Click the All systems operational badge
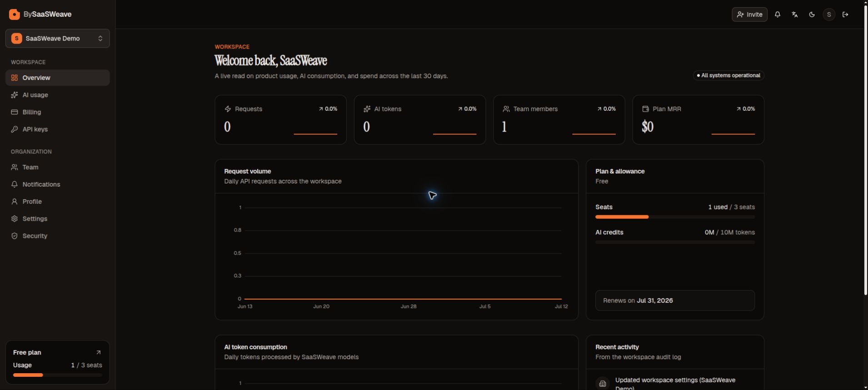This screenshot has height=390, width=868. pos(728,75)
